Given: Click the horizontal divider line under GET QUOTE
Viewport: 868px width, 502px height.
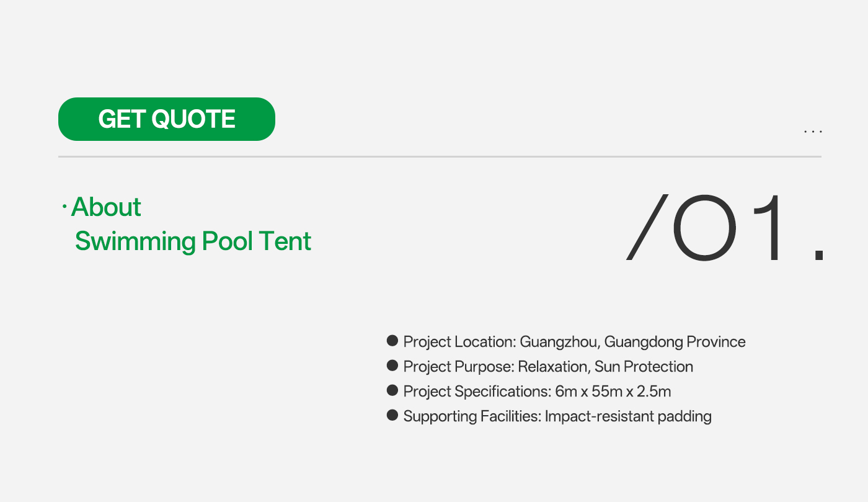Looking at the screenshot, I should 440,157.
